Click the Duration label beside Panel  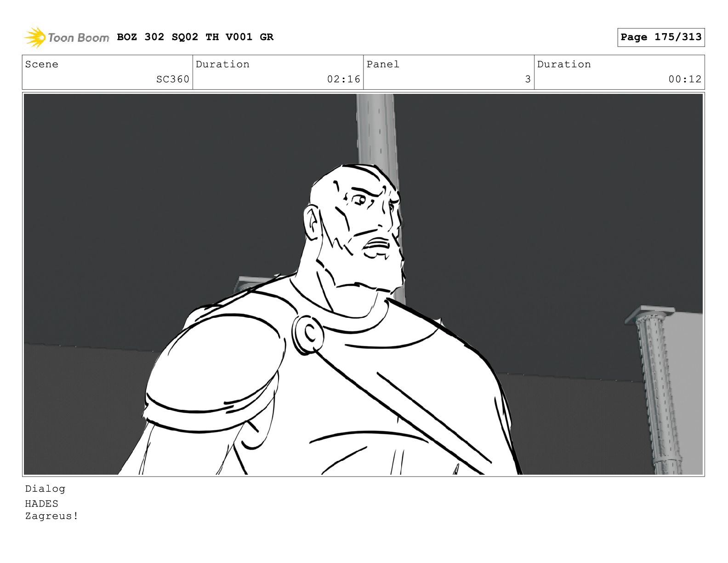(x=564, y=64)
